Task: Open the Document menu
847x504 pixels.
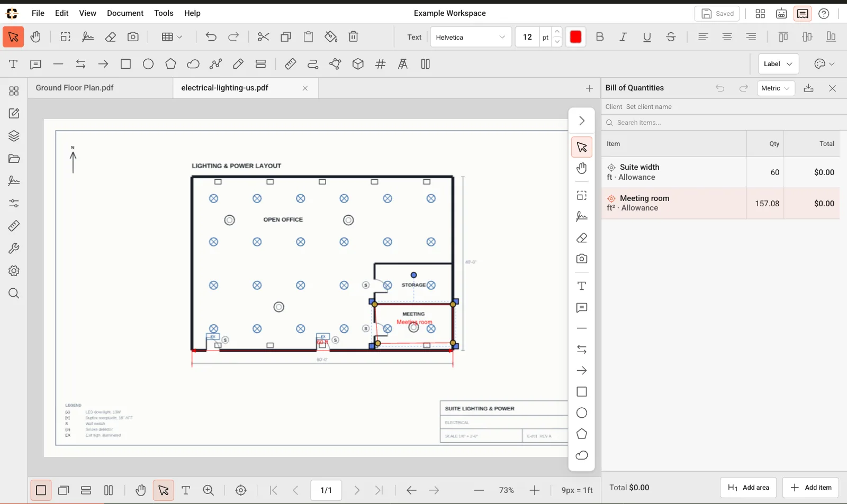Action: [125, 13]
